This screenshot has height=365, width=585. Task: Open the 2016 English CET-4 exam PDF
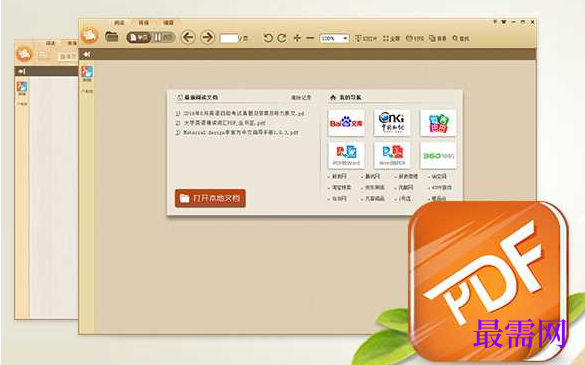tap(241, 113)
